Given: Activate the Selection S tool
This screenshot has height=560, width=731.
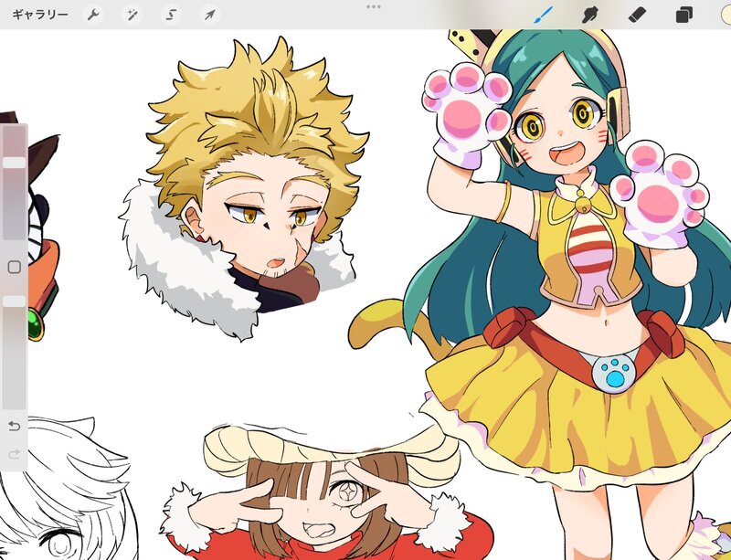Looking at the screenshot, I should tap(171, 15).
